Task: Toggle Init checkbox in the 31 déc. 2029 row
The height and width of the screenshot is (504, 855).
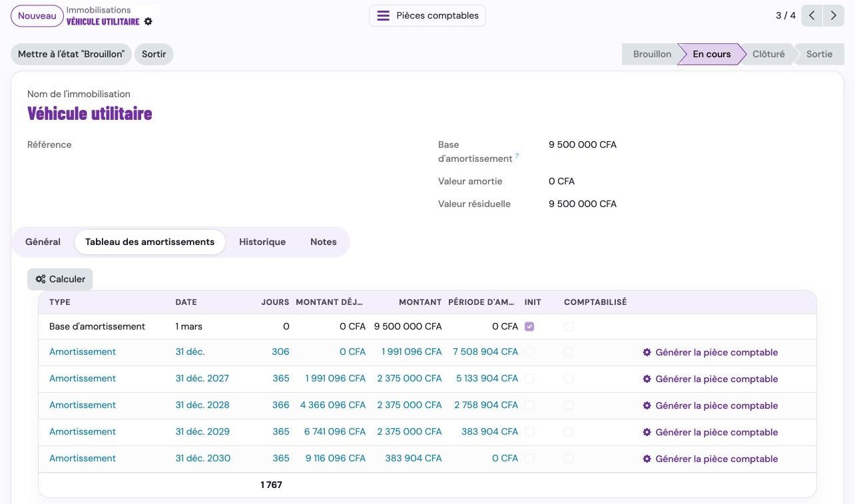Action: 529,432
